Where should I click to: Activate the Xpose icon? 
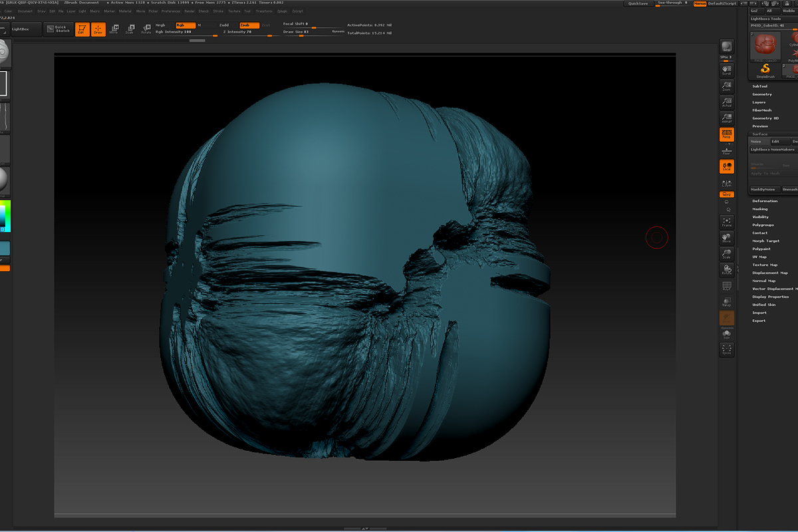(726, 349)
